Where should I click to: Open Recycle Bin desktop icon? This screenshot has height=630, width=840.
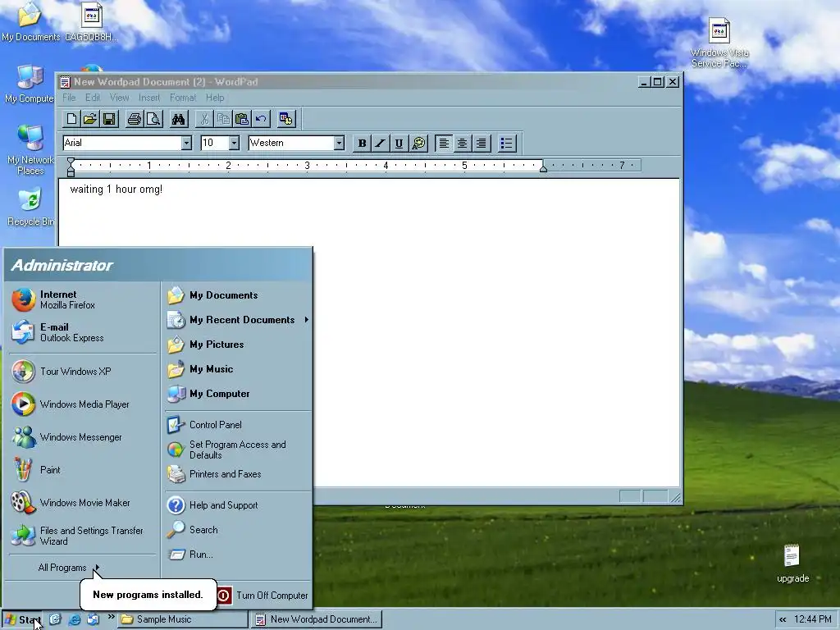tap(30, 207)
